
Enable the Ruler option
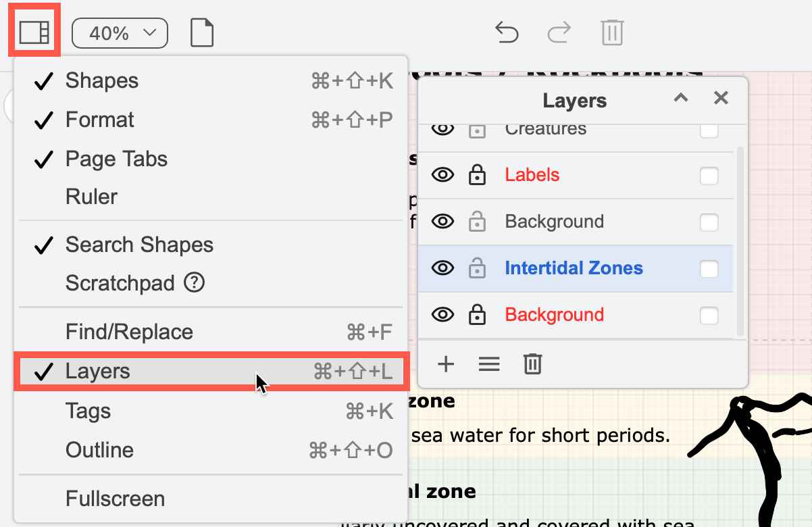tap(91, 197)
